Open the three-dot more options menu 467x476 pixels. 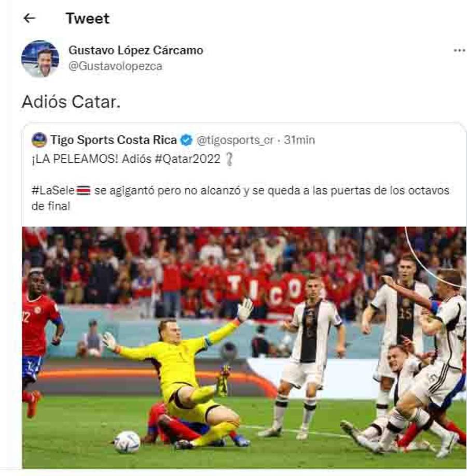click(x=459, y=50)
